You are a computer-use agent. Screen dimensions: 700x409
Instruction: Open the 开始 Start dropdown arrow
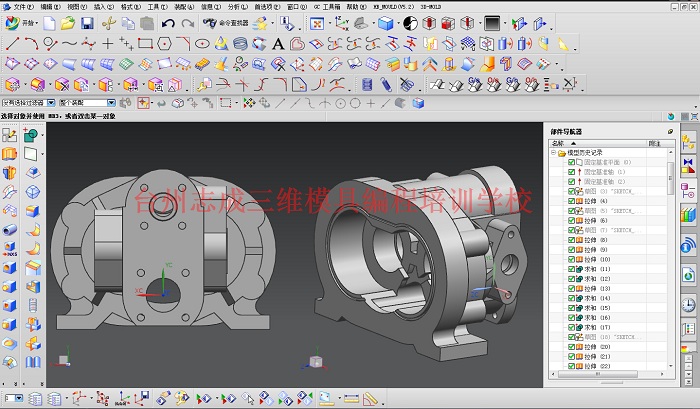(x=37, y=23)
